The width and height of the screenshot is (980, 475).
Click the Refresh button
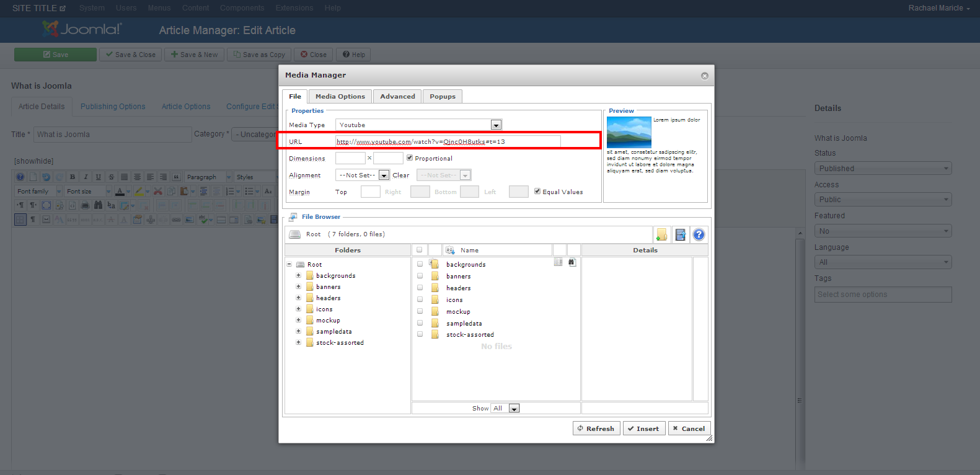pos(596,428)
